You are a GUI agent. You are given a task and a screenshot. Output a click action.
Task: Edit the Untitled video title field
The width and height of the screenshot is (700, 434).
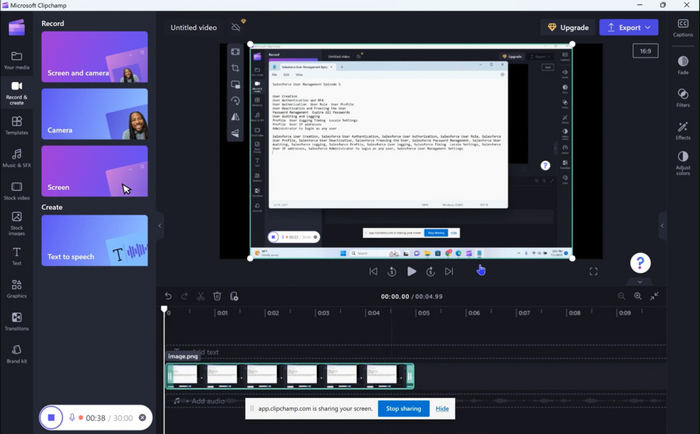coord(193,27)
